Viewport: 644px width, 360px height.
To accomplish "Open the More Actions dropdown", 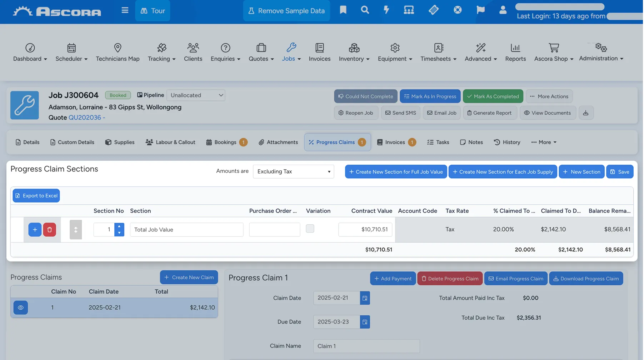I will [549, 96].
